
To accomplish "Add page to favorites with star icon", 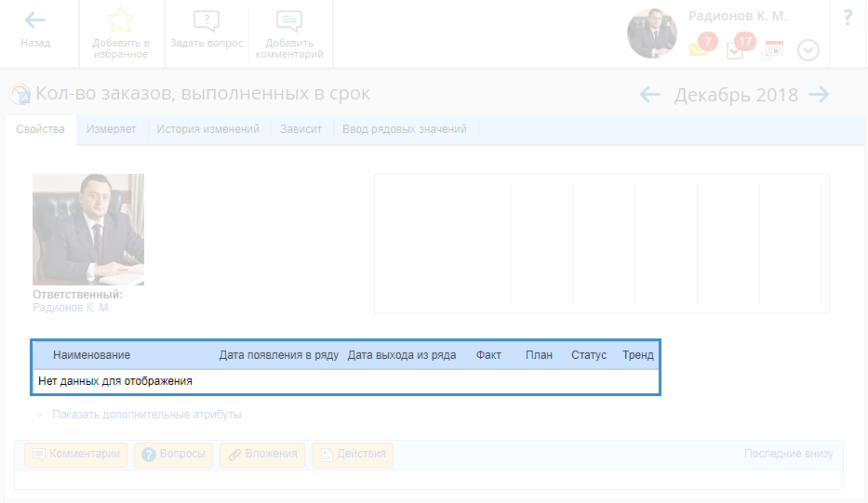I will coord(120,20).
